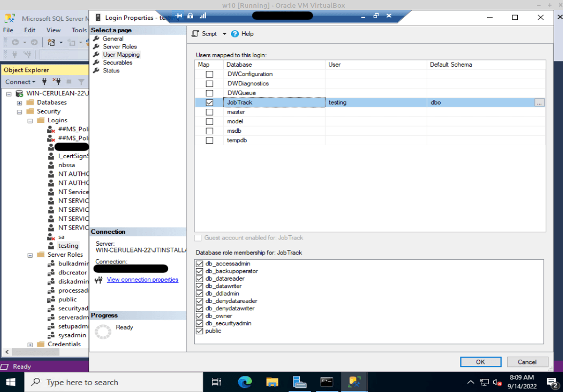Screen dimensions: 563x392
Task: Click the Script button
Action: click(x=204, y=34)
